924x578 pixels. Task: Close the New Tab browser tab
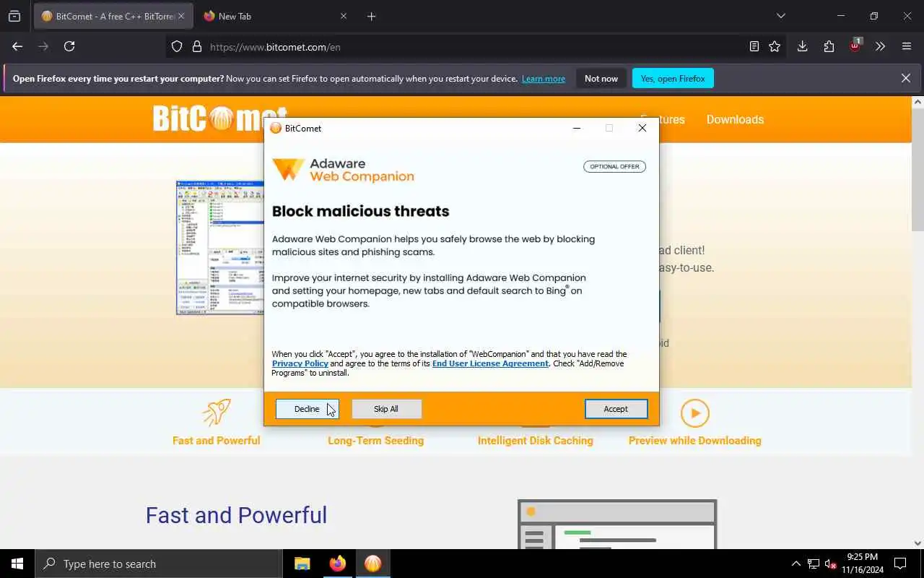[x=344, y=16]
